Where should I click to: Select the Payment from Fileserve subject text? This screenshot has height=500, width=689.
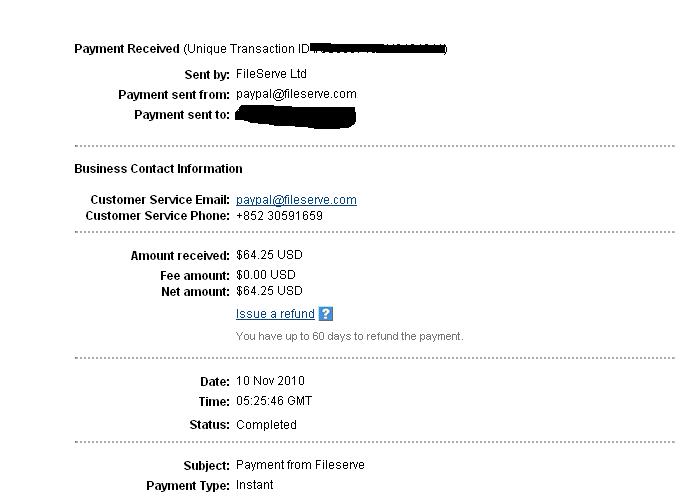pyautogui.click(x=300, y=465)
